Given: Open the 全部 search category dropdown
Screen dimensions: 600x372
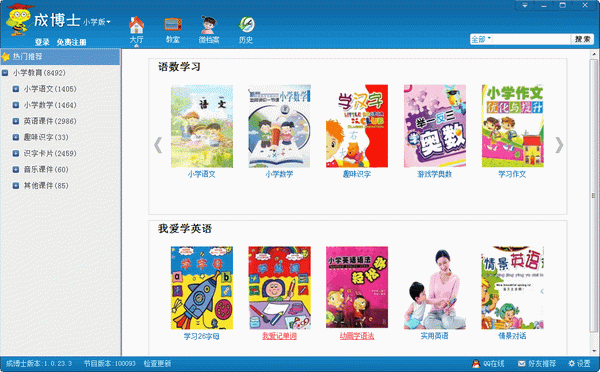Looking at the screenshot, I should (481, 39).
